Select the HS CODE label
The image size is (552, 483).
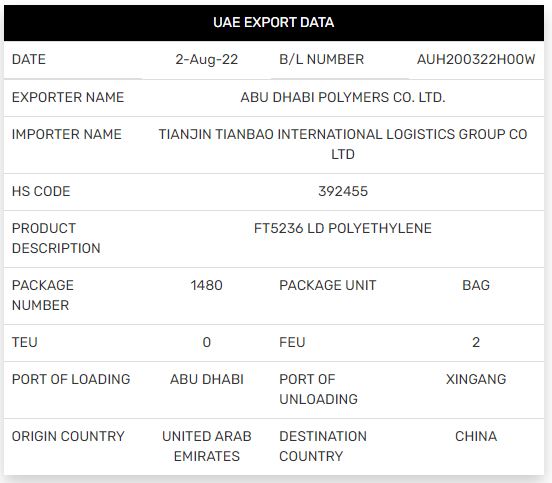pyautogui.click(x=41, y=192)
